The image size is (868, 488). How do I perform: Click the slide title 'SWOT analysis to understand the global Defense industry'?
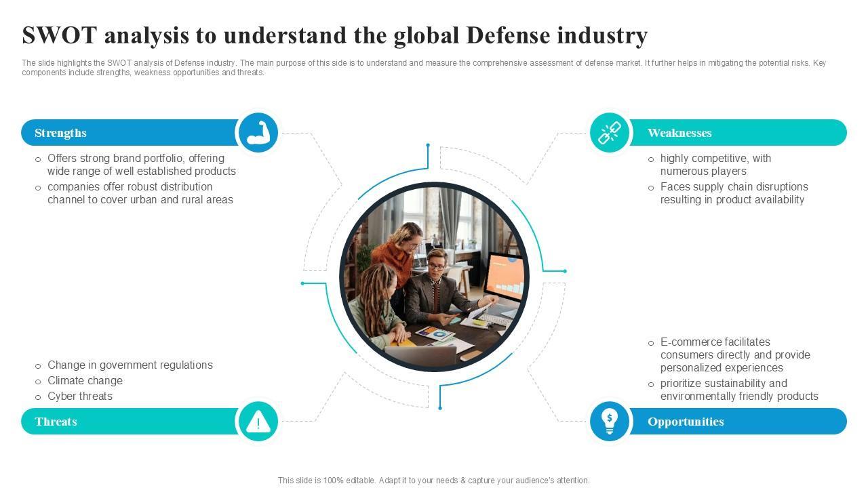(335, 35)
